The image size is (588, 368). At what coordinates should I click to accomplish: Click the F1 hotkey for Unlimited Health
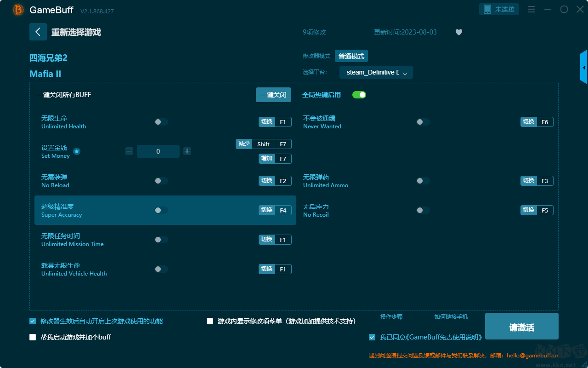point(275,122)
